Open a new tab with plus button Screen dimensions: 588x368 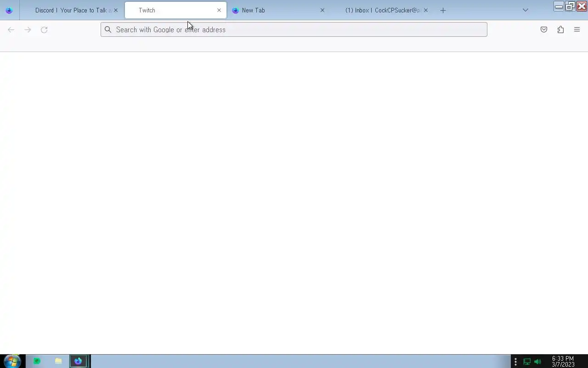point(443,10)
